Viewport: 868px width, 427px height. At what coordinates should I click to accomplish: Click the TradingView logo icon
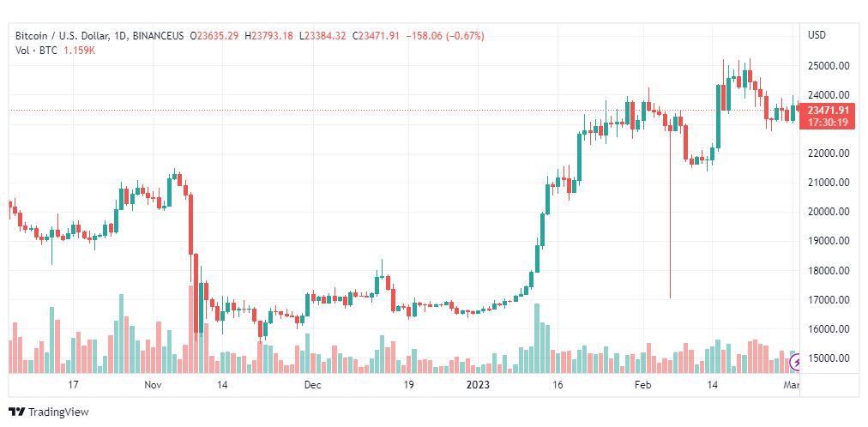[17, 412]
